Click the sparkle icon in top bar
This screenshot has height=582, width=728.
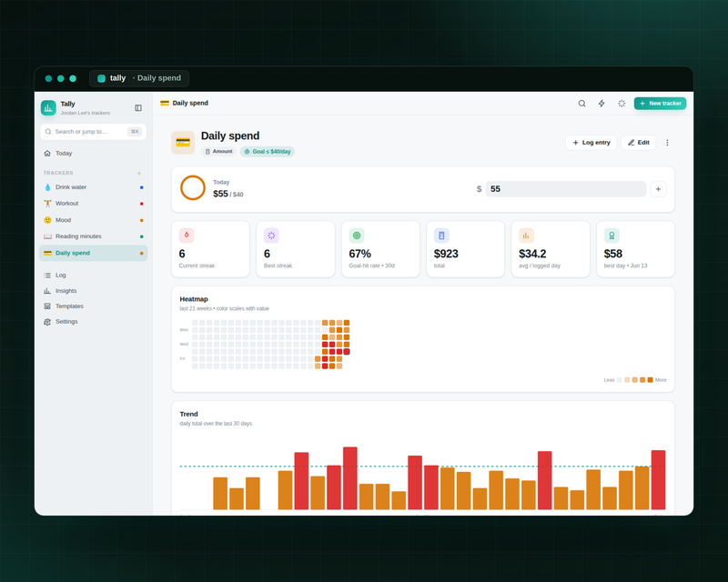pyautogui.click(x=622, y=104)
